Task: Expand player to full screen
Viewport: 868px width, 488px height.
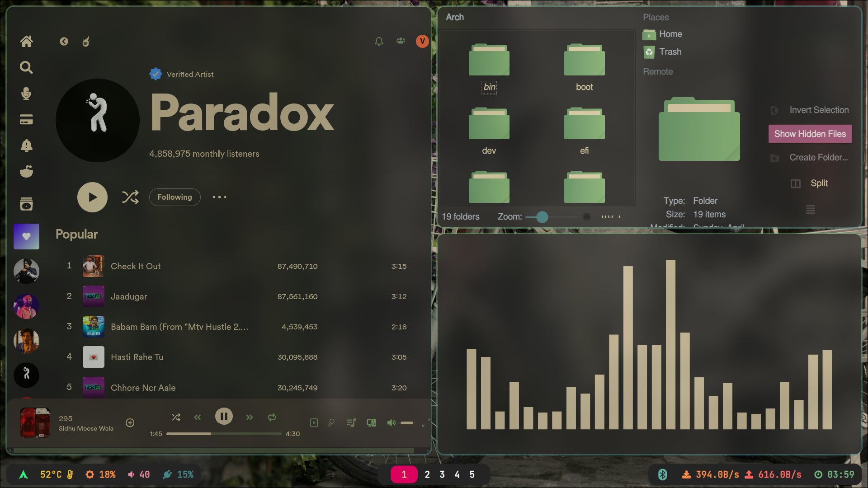Action: tap(426, 423)
